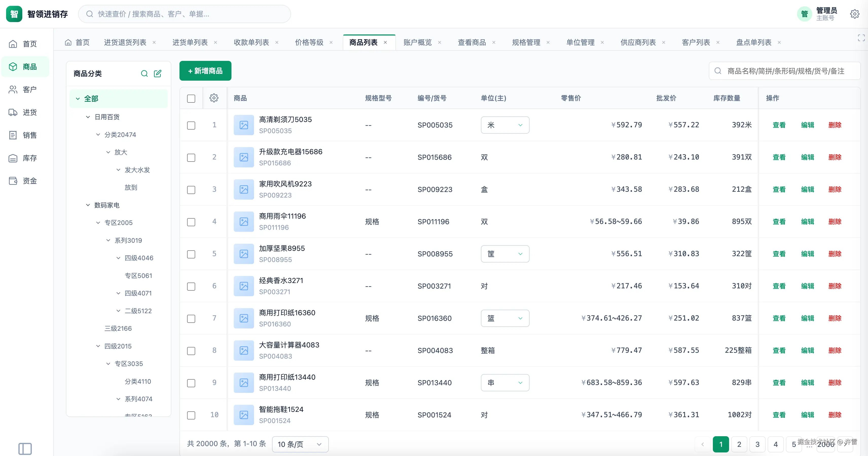Click the 智领进销存 logo icon
Screen dimensions: 868x456
coord(14,14)
